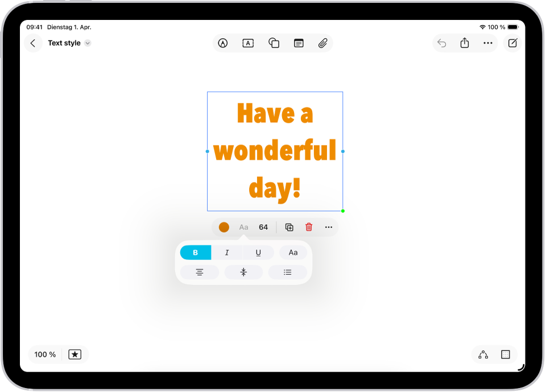Viewport: 546px width, 392px height.
Task: Click the undo arrow
Action: [442, 43]
